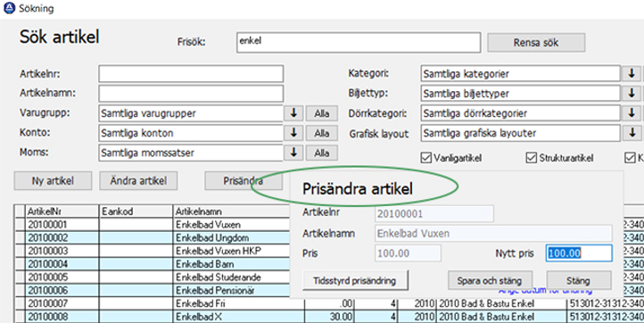Click article number 20100007 cell
The height and width of the screenshot is (323, 644).
(x=62, y=303)
